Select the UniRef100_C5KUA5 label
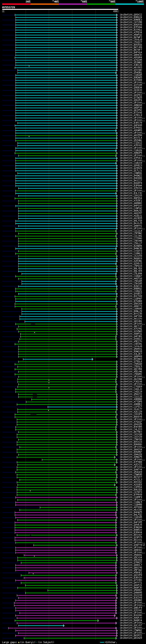The image size is (146, 644). coord(131,281)
